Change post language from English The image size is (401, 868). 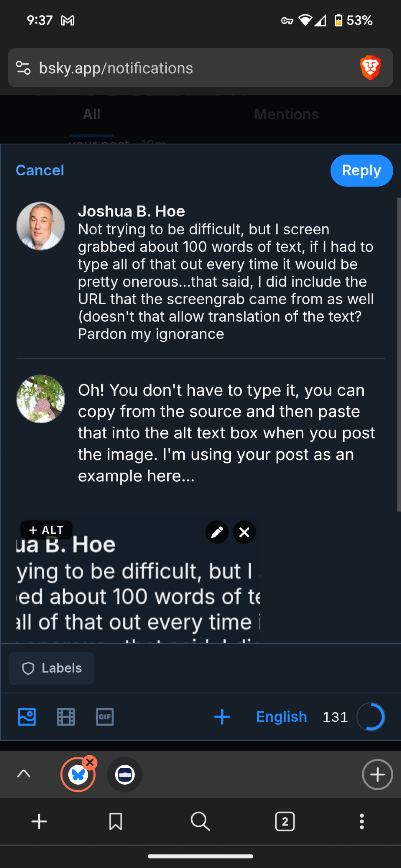click(282, 717)
